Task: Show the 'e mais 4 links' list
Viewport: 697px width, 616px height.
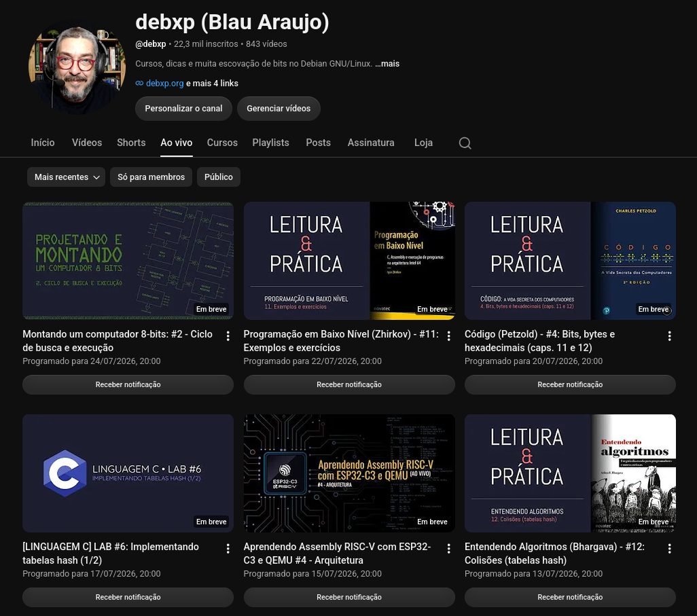Action: click(x=212, y=83)
